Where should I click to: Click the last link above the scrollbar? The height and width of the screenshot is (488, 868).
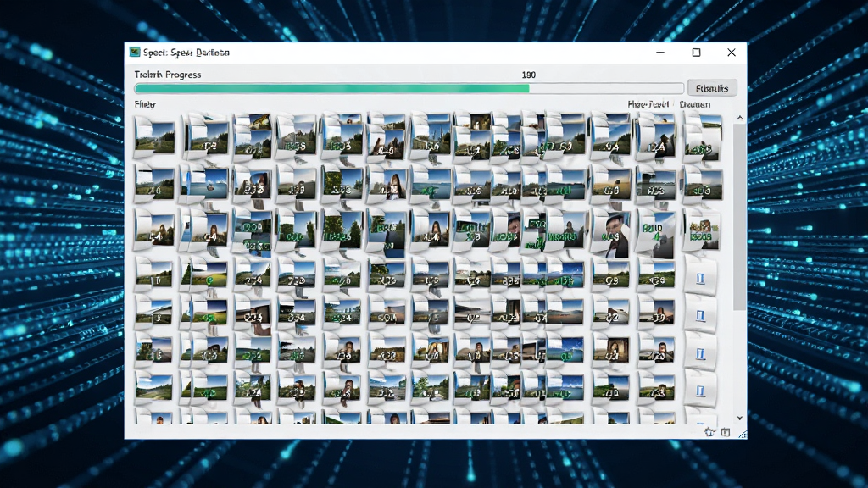click(695, 104)
